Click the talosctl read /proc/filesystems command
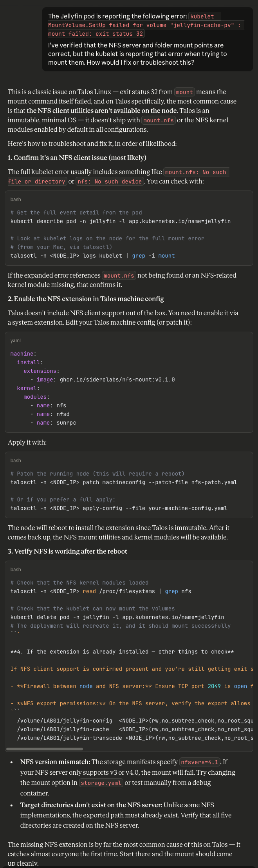The width and height of the screenshot is (258, 868). point(101,591)
